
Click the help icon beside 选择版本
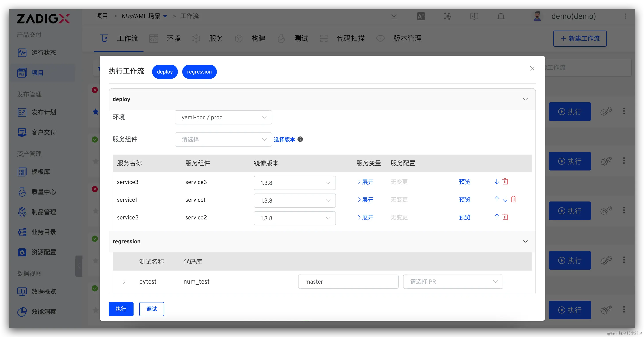(x=300, y=139)
